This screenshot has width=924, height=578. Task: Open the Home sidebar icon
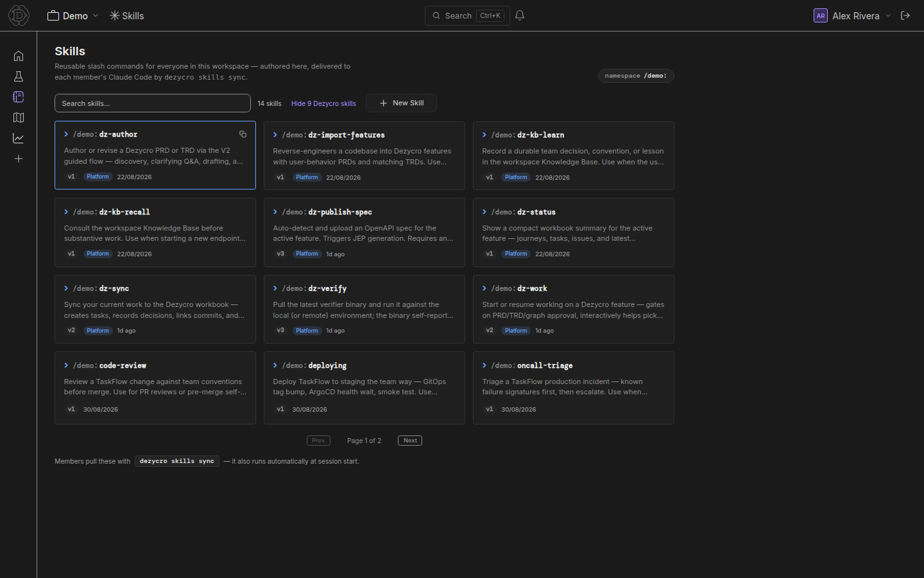[x=19, y=56]
